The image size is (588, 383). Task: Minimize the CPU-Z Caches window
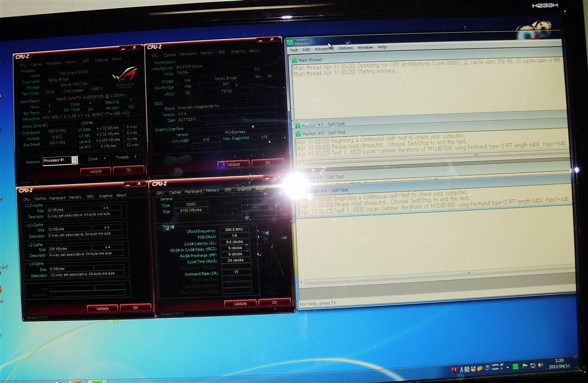coord(128,184)
